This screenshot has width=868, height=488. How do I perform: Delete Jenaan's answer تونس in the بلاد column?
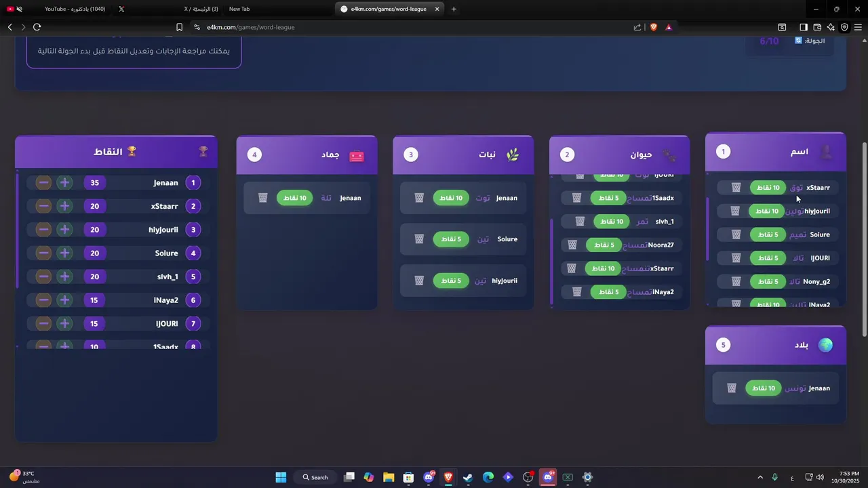coord(732,388)
